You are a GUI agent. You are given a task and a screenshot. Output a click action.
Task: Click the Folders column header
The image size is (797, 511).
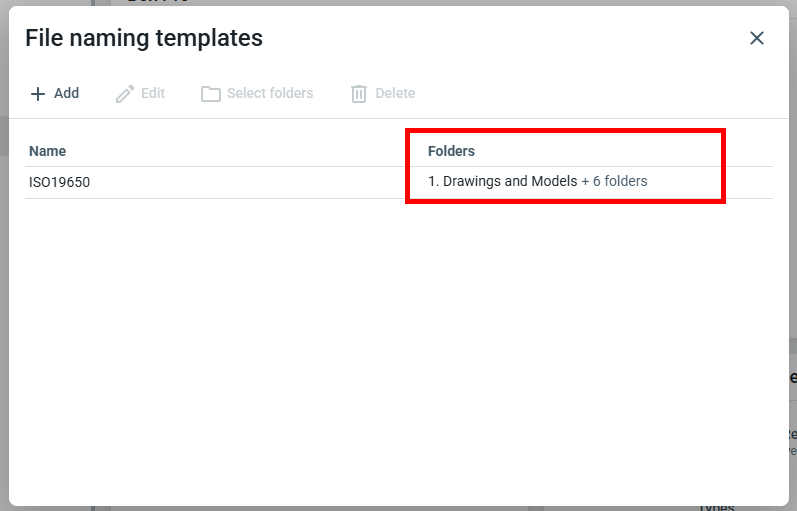[451, 151]
